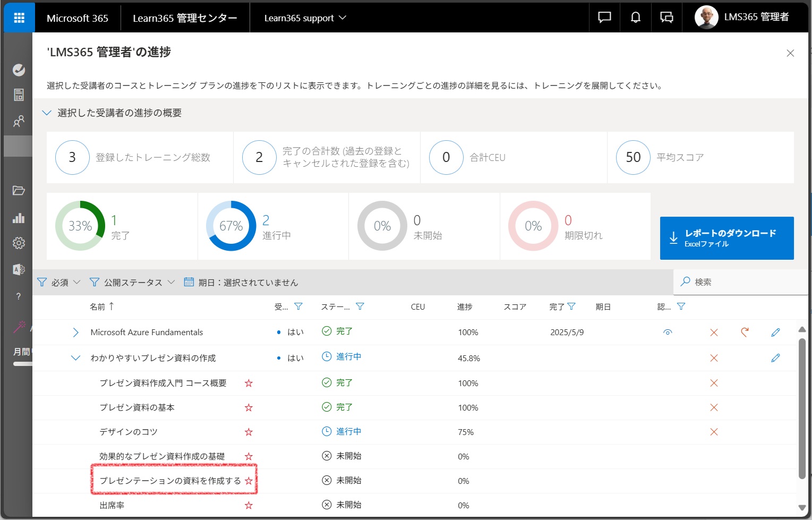The width and height of the screenshot is (812, 520).
Task: Open the catalog document icon in left sidebar
Action: pyautogui.click(x=19, y=95)
